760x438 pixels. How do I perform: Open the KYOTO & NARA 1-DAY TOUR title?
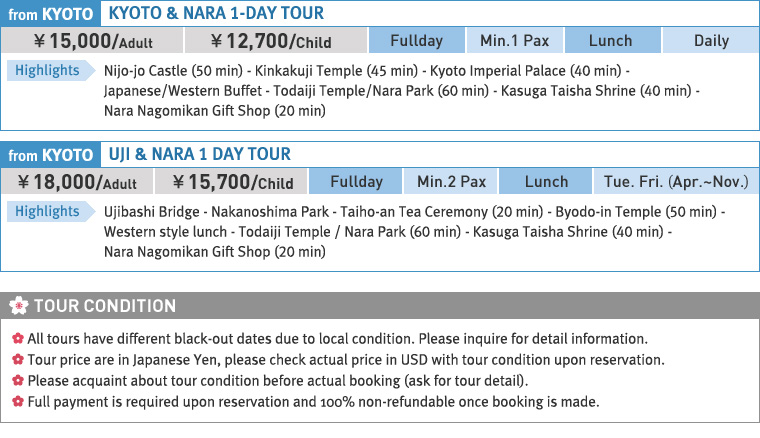pos(216,14)
